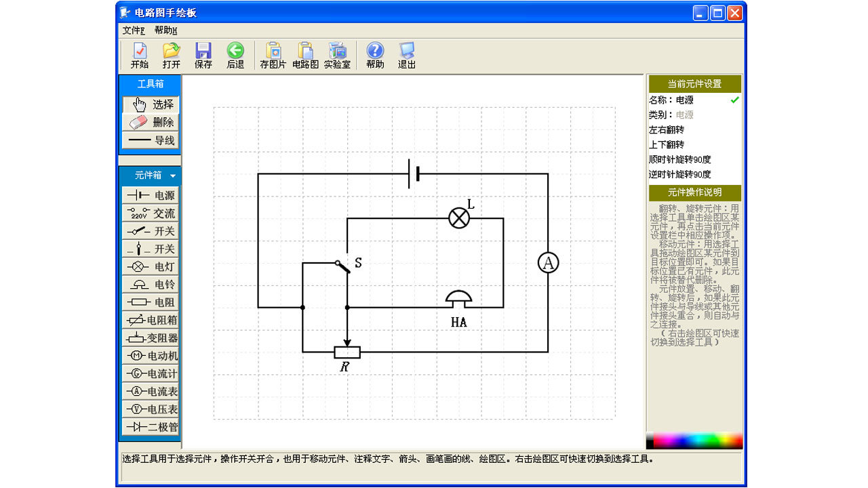Choose the 变阻器 rheostat component
Screen dimensions: 868x488
[151, 338]
